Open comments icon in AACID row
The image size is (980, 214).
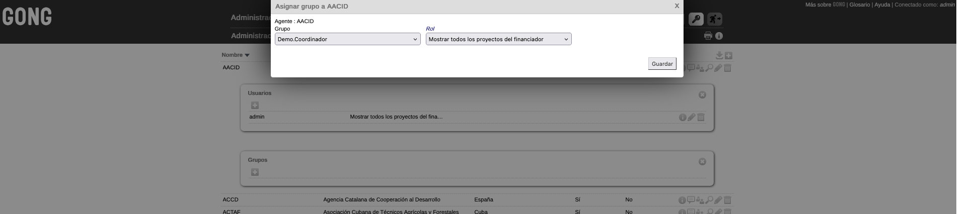(691, 67)
